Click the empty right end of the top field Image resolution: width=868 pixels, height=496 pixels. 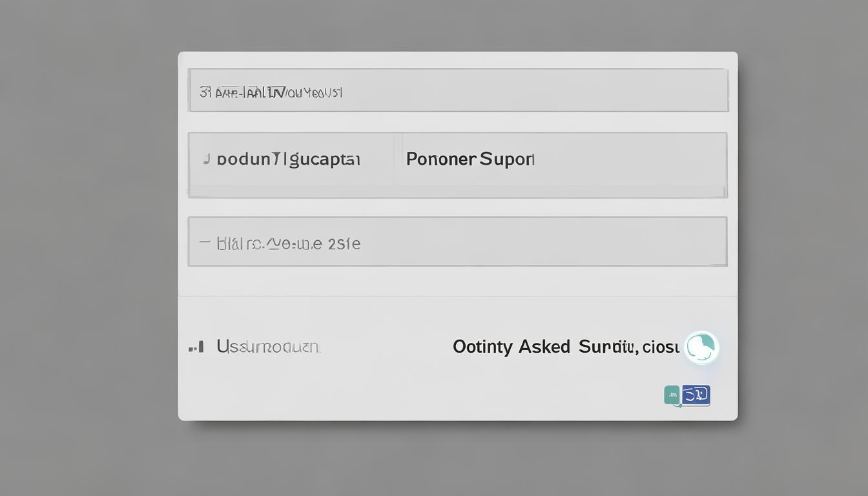(x=581, y=90)
